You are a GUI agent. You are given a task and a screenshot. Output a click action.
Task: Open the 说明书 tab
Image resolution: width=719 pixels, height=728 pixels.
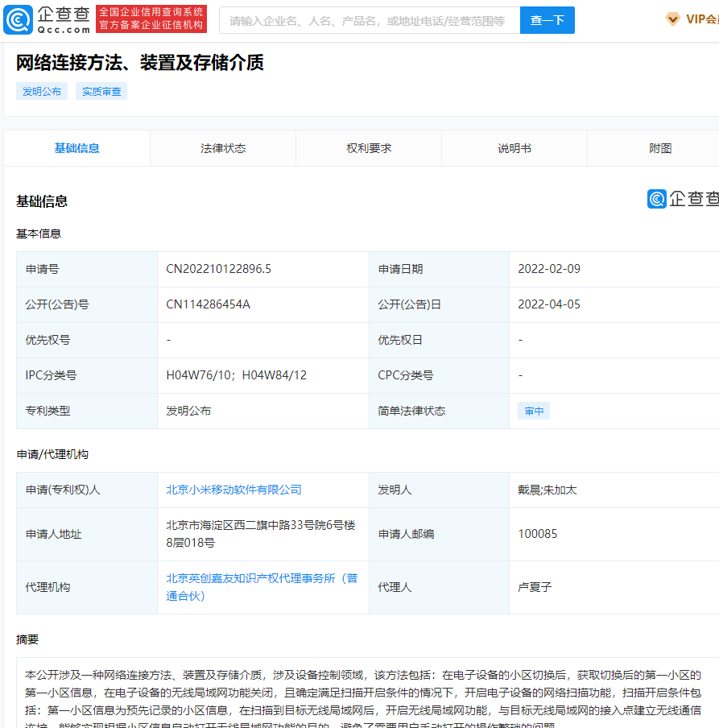(x=514, y=148)
